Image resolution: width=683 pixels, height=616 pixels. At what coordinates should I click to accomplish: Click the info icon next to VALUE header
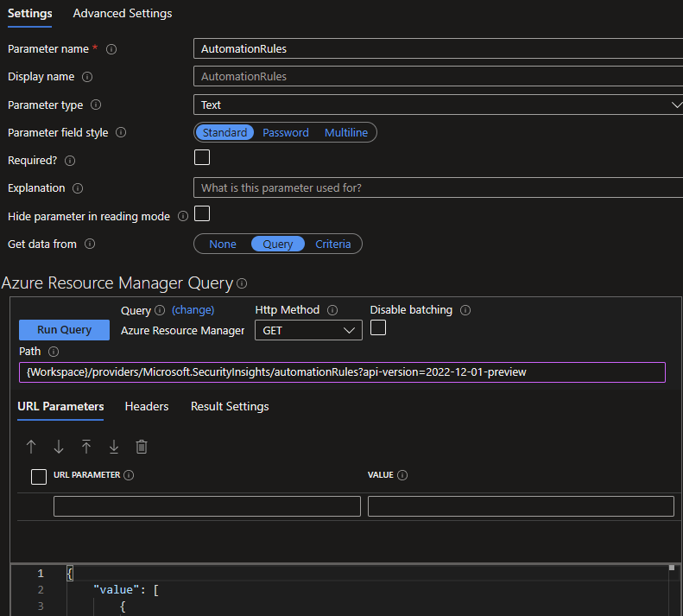(x=402, y=475)
